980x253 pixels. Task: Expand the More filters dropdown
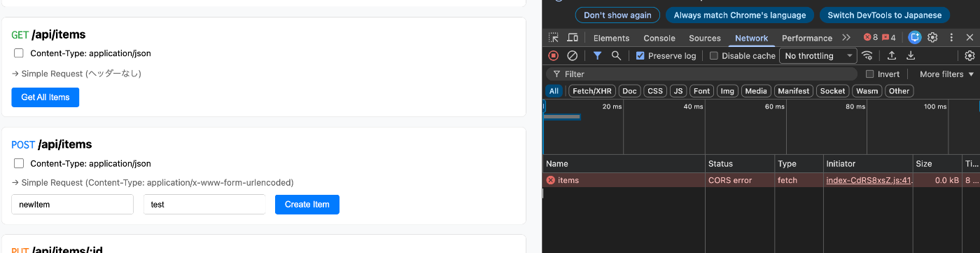pyautogui.click(x=946, y=74)
